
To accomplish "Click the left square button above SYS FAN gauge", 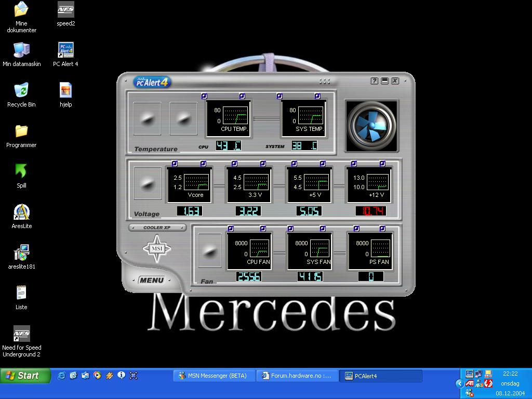I will (x=290, y=229).
